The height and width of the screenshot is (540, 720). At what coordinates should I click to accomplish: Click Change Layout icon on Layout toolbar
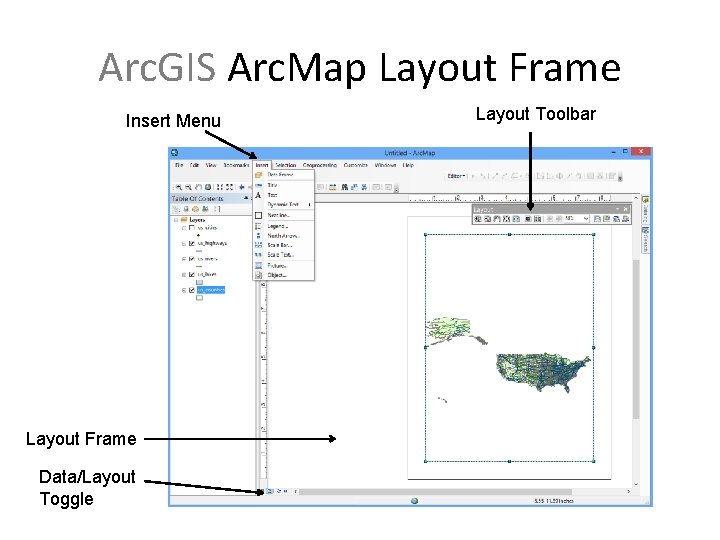tap(616, 219)
